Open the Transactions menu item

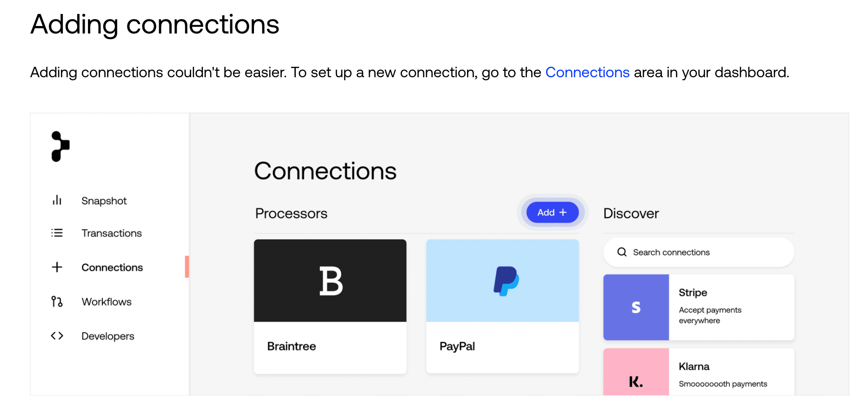(112, 233)
